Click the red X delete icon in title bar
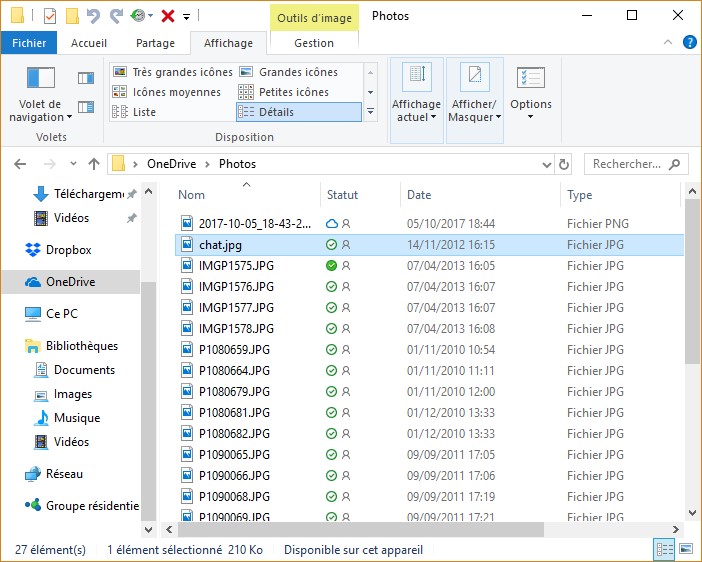The height and width of the screenshot is (562, 702). pos(168,16)
